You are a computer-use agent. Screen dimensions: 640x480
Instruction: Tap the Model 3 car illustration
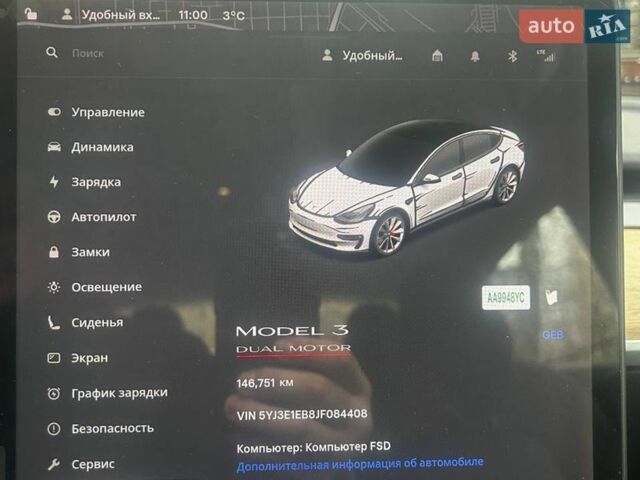[407, 188]
